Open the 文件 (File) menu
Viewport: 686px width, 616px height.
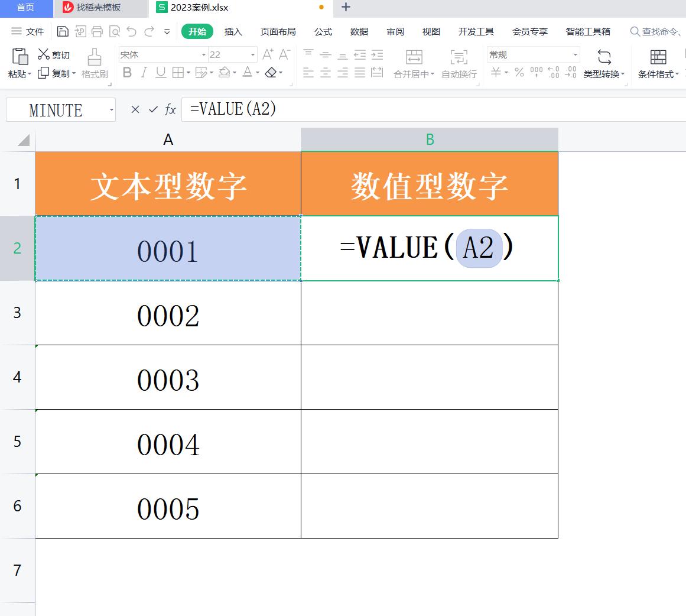[28, 31]
